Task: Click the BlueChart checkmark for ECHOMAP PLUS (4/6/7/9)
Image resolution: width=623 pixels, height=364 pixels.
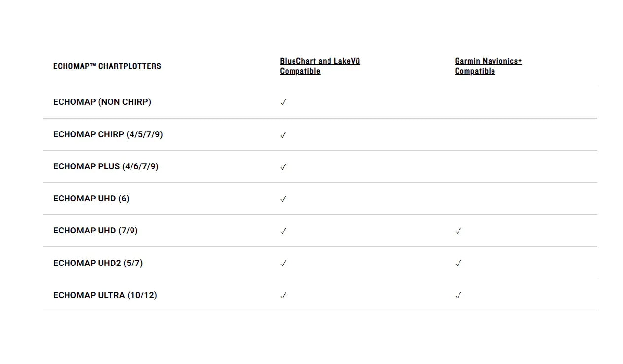Action: pyautogui.click(x=283, y=167)
